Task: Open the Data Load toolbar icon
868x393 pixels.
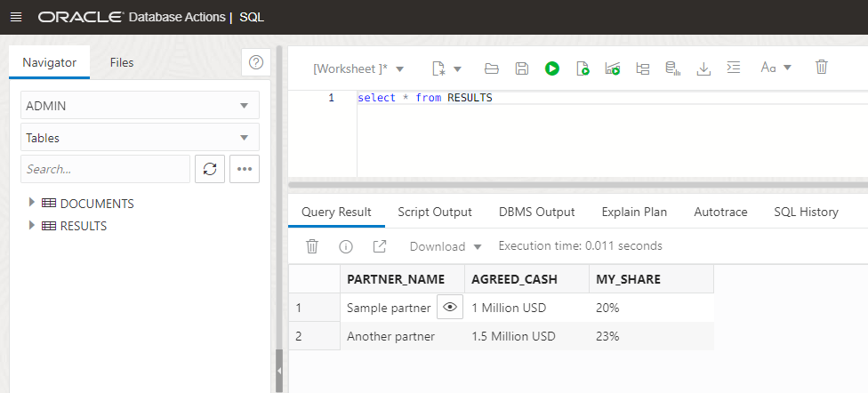Action: pos(672,68)
